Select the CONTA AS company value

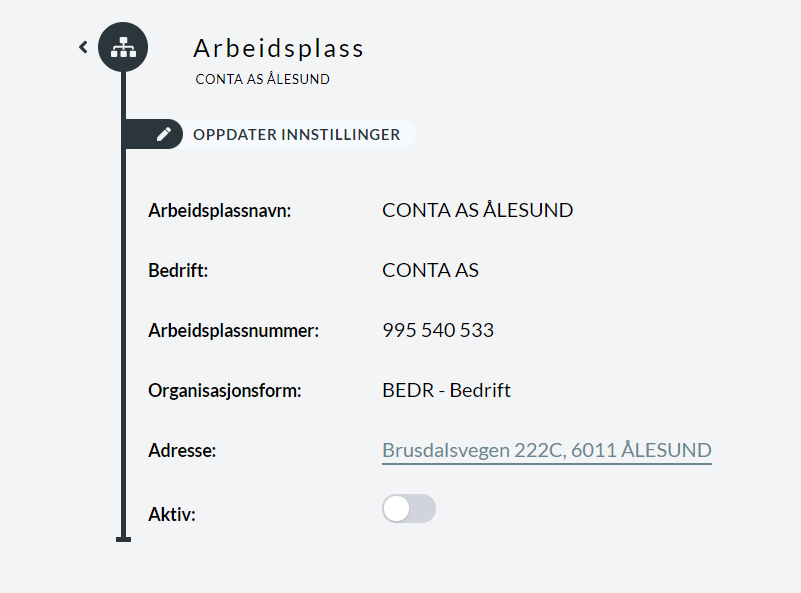tap(430, 270)
